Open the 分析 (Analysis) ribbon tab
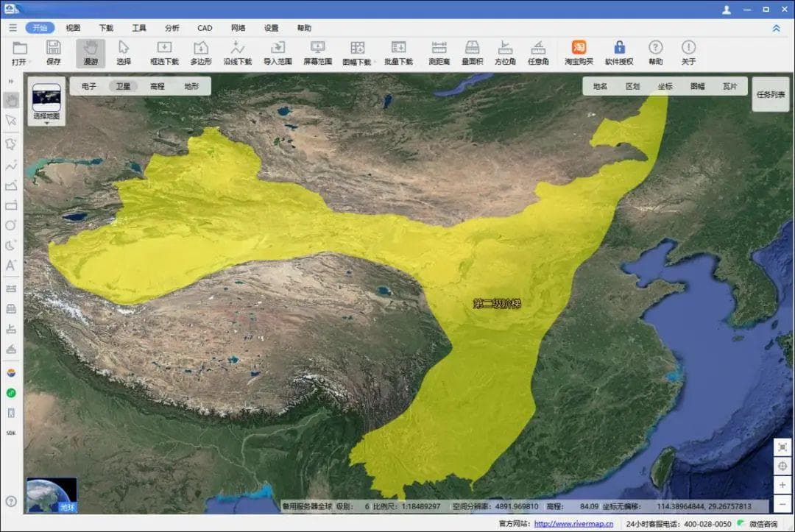The height and width of the screenshot is (532, 795). pyautogui.click(x=172, y=28)
